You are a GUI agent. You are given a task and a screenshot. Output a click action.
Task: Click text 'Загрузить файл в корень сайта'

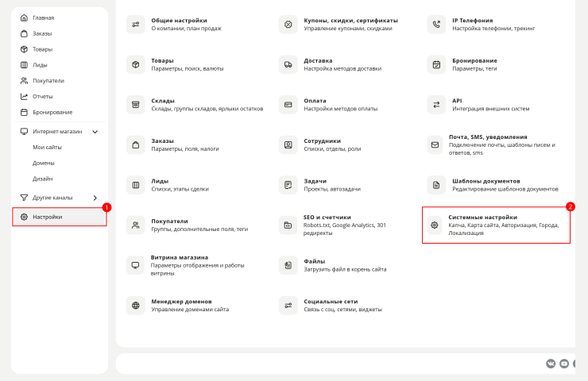click(345, 269)
